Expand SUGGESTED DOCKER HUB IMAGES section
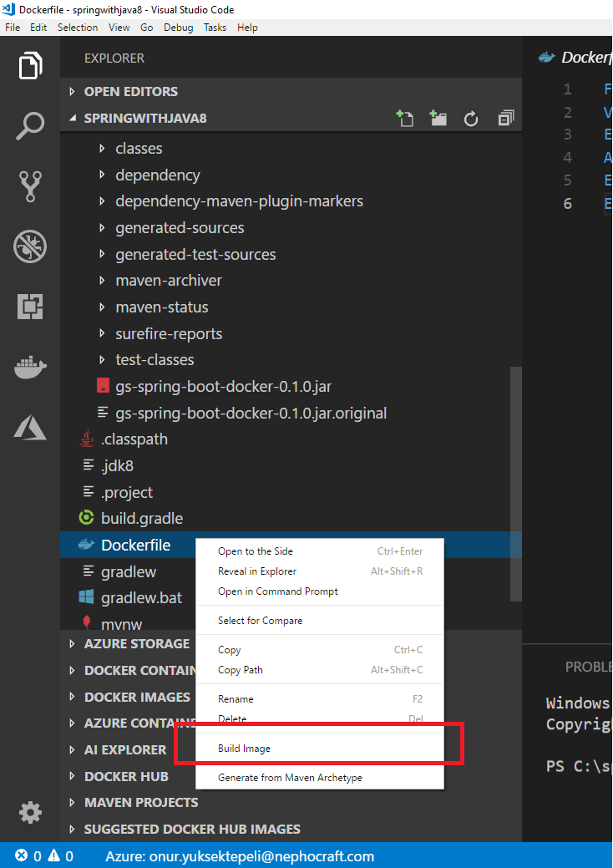Image resolution: width=613 pixels, height=868 pixels. tap(291, 829)
